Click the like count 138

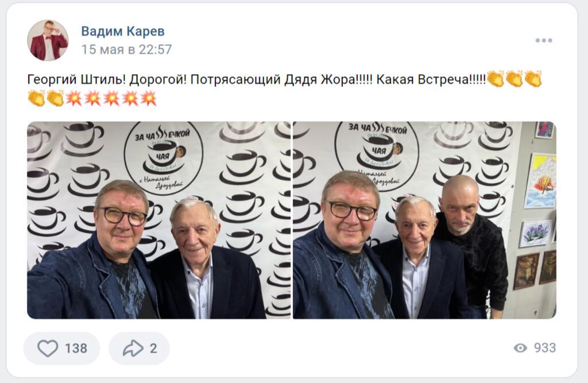(76, 349)
